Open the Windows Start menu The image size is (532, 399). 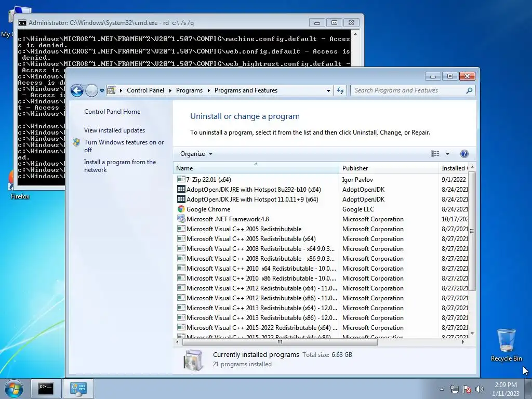click(14, 389)
